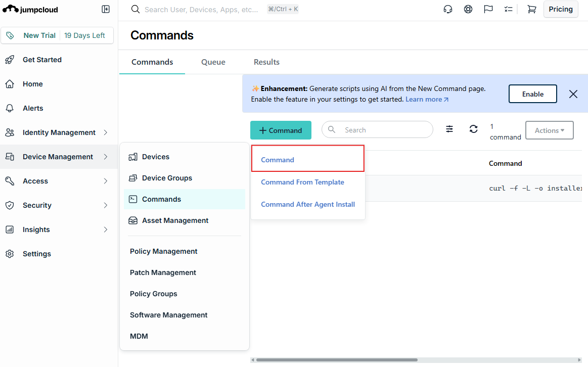Click the Asset Management box icon
Screen dimensions: 588x367
coord(133,220)
